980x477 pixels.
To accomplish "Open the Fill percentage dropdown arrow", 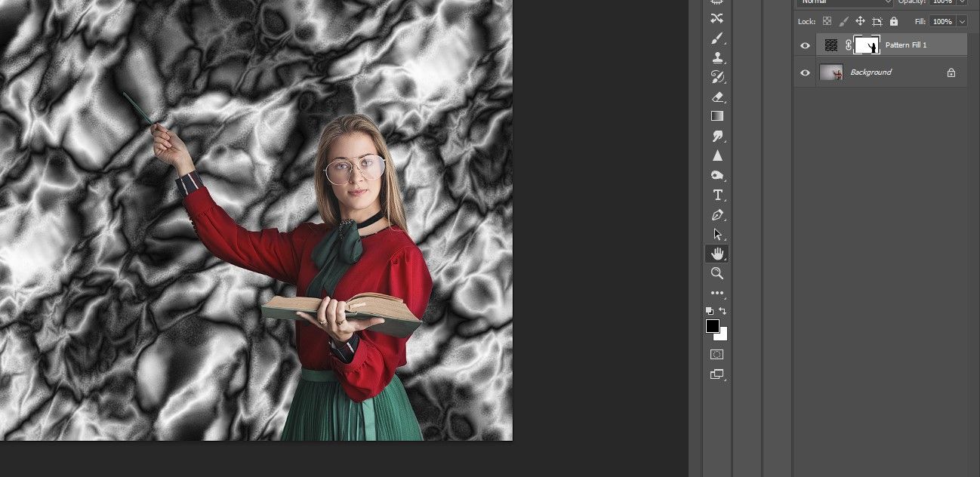I will [x=962, y=22].
